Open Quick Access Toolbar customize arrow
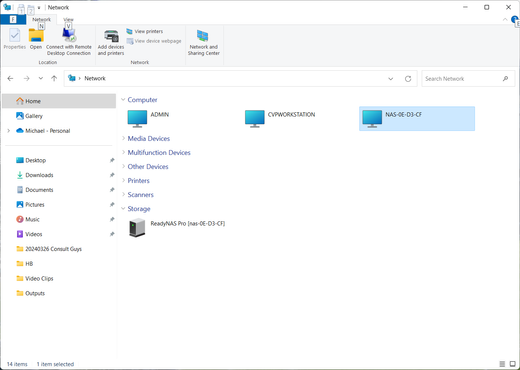Image resolution: width=520 pixels, height=370 pixels. (x=39, y=7)
